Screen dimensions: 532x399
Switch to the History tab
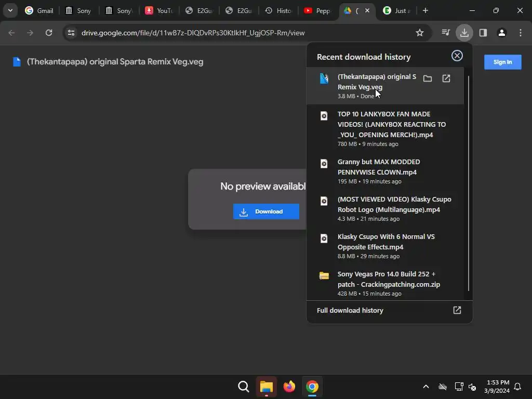coord(278,11)
